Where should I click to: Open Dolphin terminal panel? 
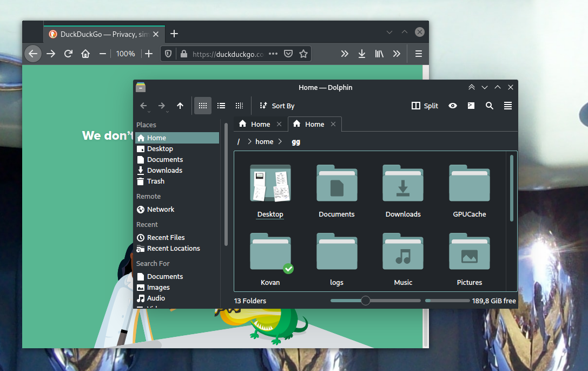tap(471, 106)
